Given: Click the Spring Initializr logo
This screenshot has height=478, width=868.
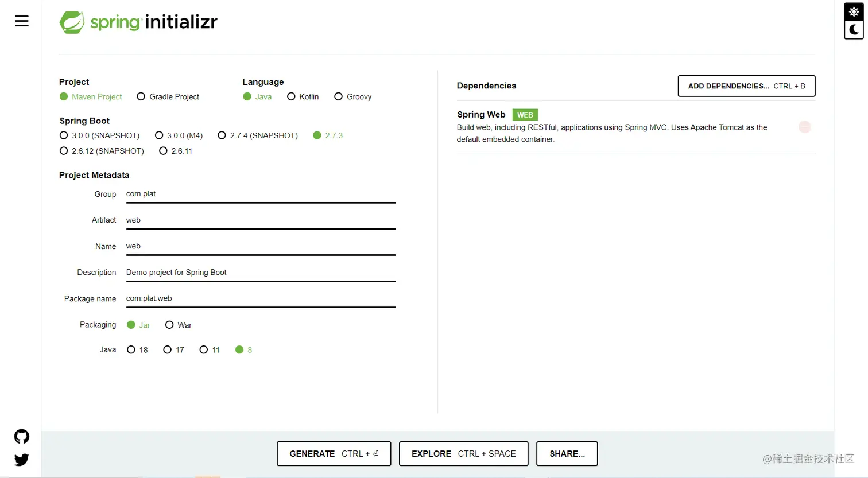Looking at the screenshot, I should pyautogui.click(x=138, y=22).
